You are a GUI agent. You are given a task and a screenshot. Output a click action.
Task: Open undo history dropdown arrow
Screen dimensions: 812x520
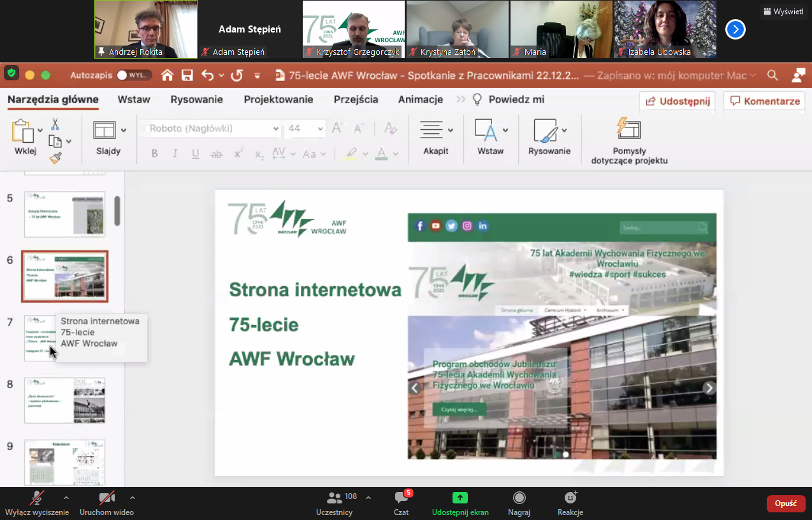pos(221,75)
